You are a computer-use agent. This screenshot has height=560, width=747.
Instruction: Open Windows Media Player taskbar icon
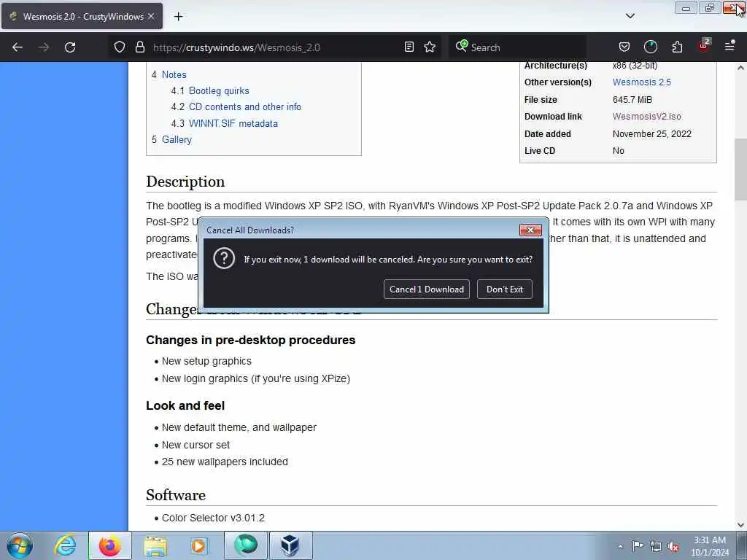pos(200,545)
